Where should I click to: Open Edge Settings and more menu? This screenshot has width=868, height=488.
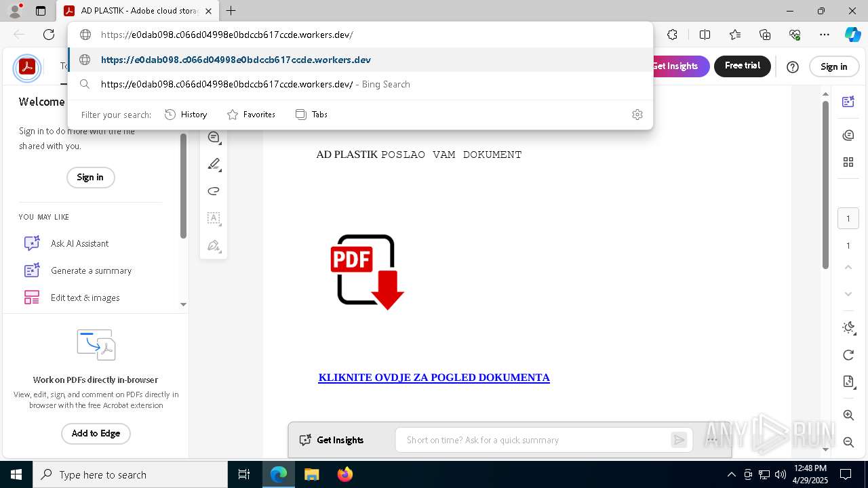[x=825, y=35]
